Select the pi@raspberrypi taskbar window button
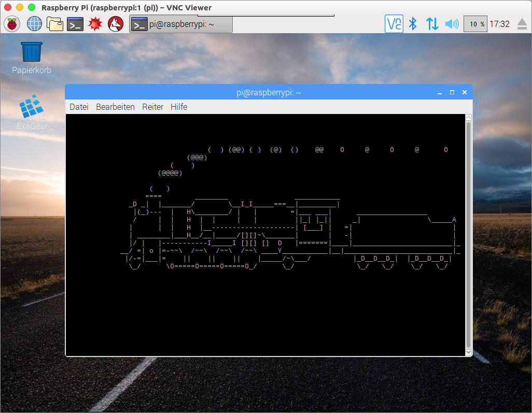This screenshot has height=413, width=532. click(181, 24)
